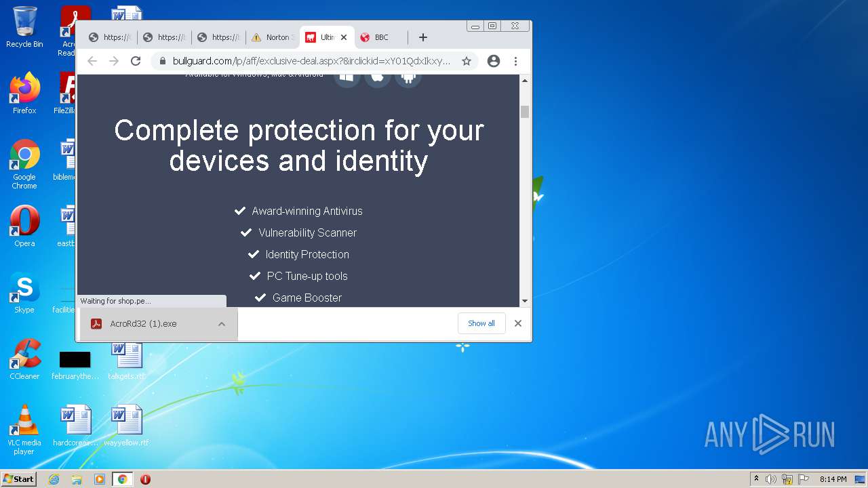The width and height of the screenshot is (868, 488).
Task: Select CCleaner desktop shortcut
Action: [24, 359]
